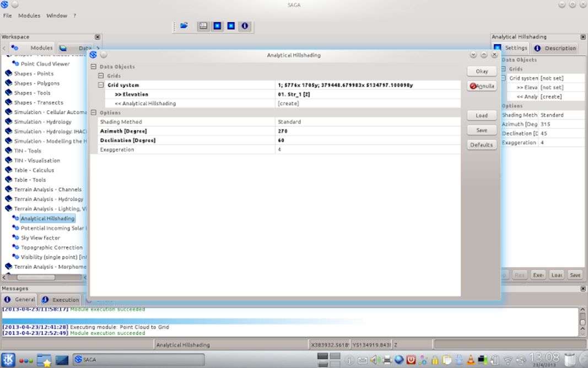Collapse the Data Objects section in dialog
Viewport: 588px width, 368px height.
click(x=93, y=67)
